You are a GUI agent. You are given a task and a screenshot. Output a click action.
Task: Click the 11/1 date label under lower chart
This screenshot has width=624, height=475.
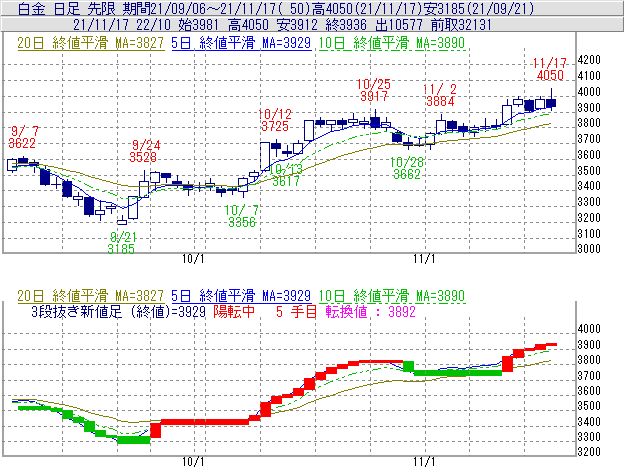(424, 462)
